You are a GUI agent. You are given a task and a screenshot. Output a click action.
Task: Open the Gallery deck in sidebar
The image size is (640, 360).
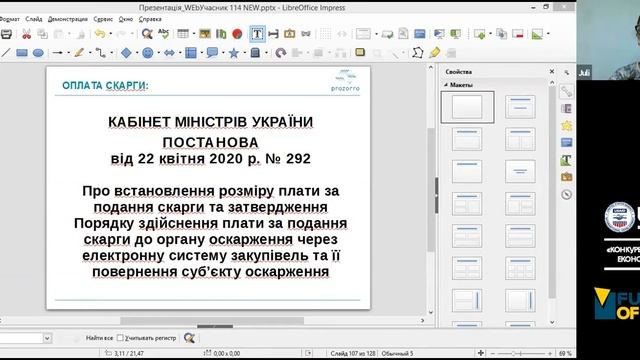coord(566,177)
